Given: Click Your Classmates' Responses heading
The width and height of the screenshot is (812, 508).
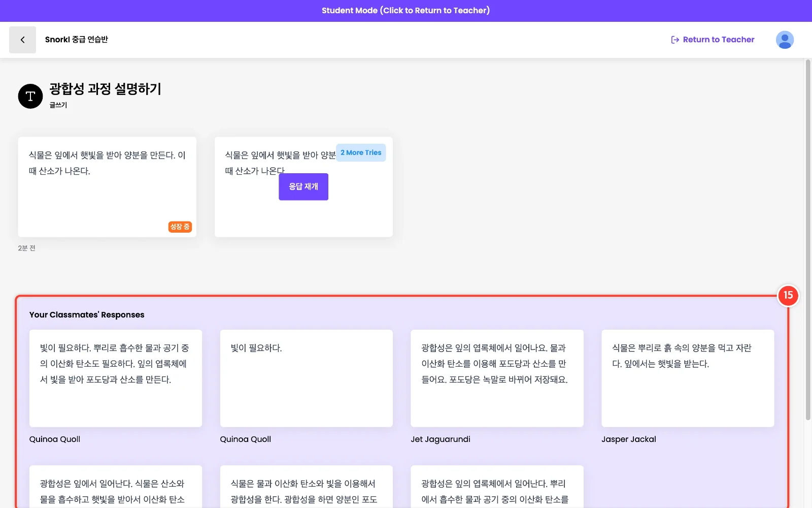Looking at the screenshot, I should 87,315.
